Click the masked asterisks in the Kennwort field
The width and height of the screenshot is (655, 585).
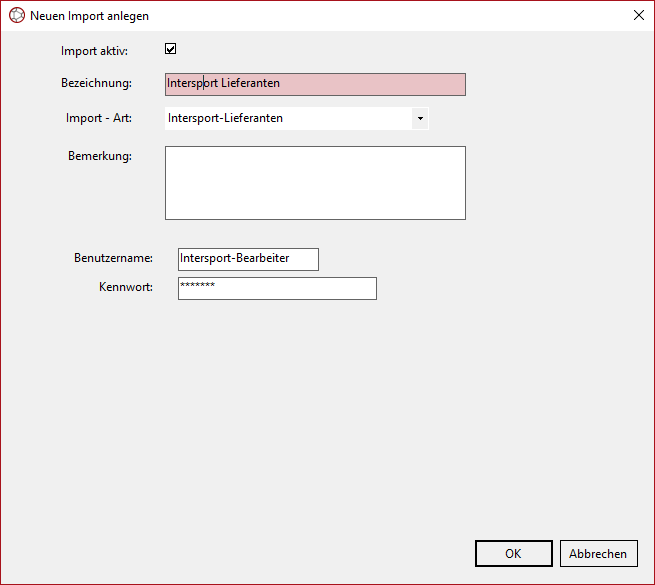198,286
